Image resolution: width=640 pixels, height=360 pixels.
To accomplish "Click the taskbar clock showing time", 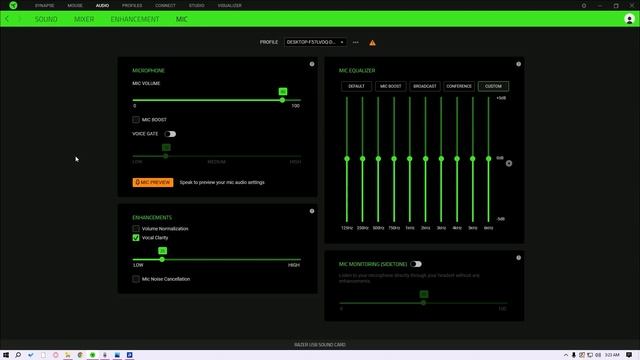I will tap(612, 355).
